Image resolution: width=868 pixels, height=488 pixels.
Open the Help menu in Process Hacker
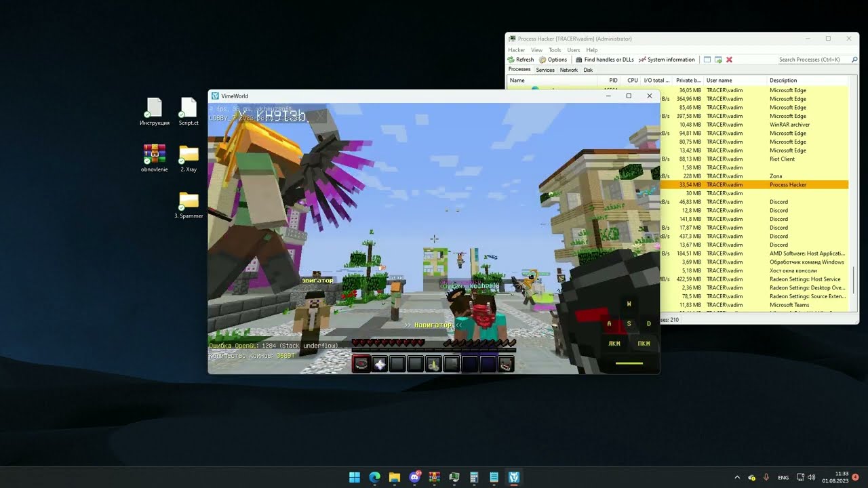coord(592,50)
